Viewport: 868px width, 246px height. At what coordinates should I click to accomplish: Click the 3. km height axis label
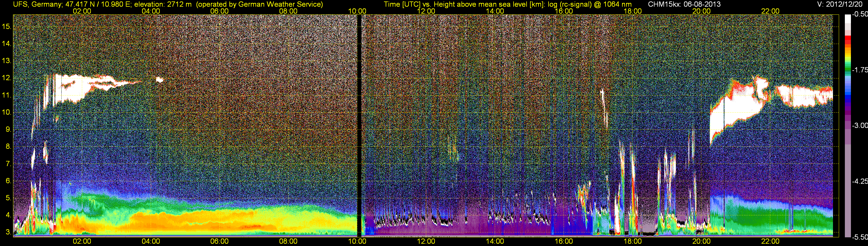pos(8,232)
